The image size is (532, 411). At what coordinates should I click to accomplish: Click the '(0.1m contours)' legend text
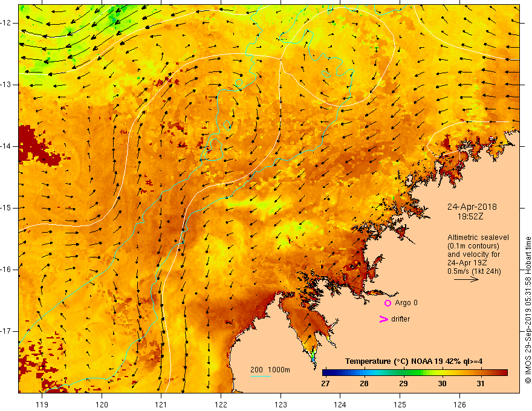[x=473, y=246]
